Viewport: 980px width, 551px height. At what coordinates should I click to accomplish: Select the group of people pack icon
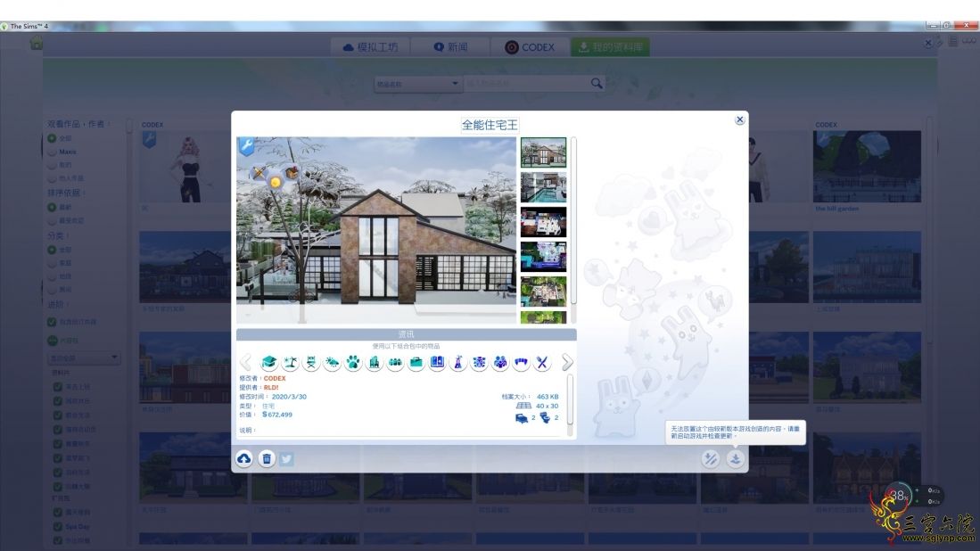(395, 362)
